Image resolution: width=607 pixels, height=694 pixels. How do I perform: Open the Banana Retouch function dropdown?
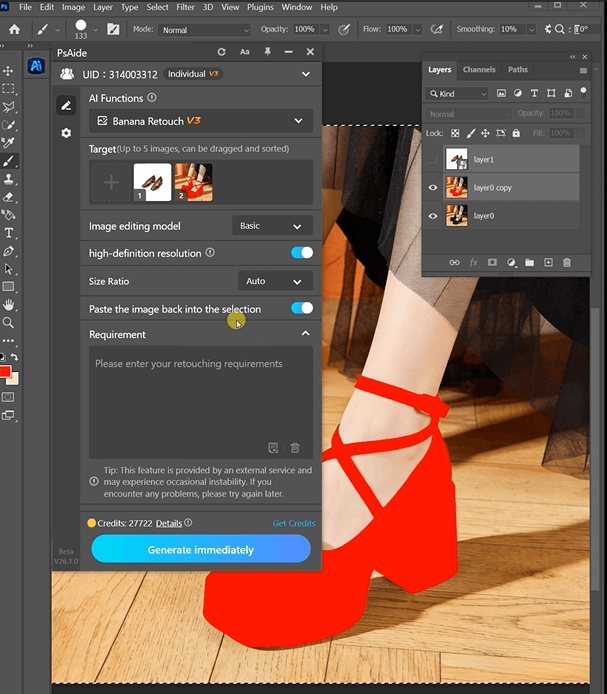click(x=201, y=121)
